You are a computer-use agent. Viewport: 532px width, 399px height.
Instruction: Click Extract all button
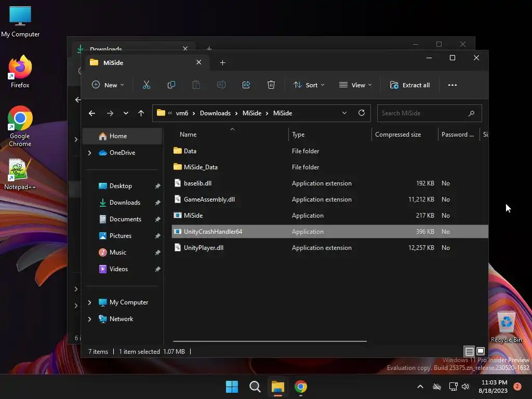pyautogui.click(x=410, y=85)
